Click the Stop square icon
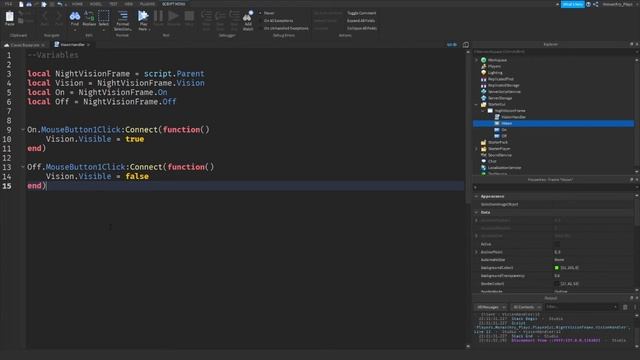The height and width of the screenshot is (360, 640). tap(189, 16)
